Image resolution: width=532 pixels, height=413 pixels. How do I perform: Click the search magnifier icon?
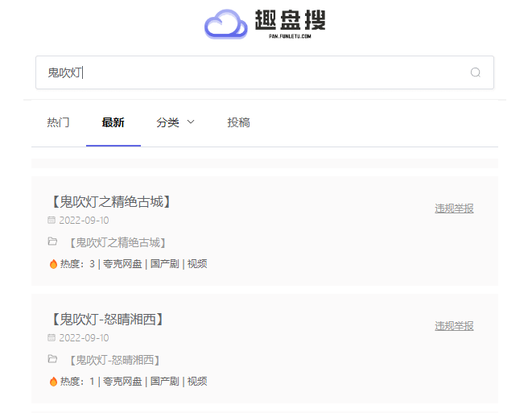point(476,72)
